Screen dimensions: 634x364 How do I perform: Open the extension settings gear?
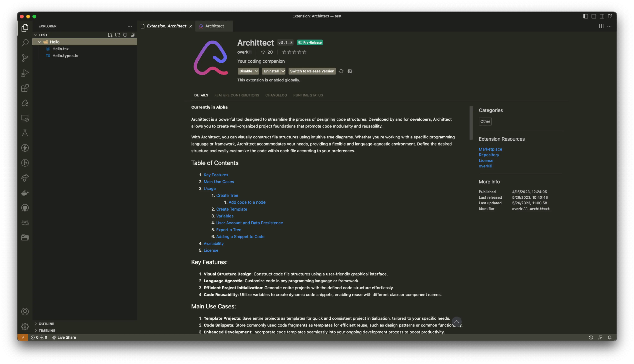coord(350,71)
